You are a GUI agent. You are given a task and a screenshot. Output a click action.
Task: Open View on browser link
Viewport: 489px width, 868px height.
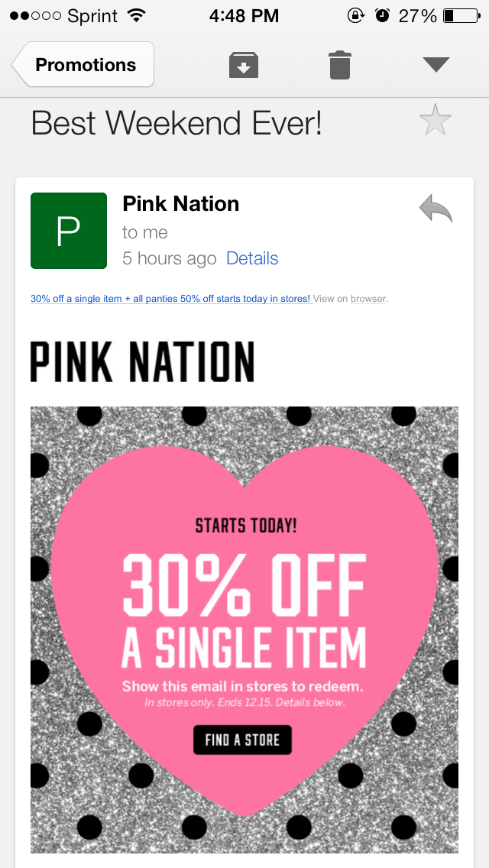click(350, 299)
